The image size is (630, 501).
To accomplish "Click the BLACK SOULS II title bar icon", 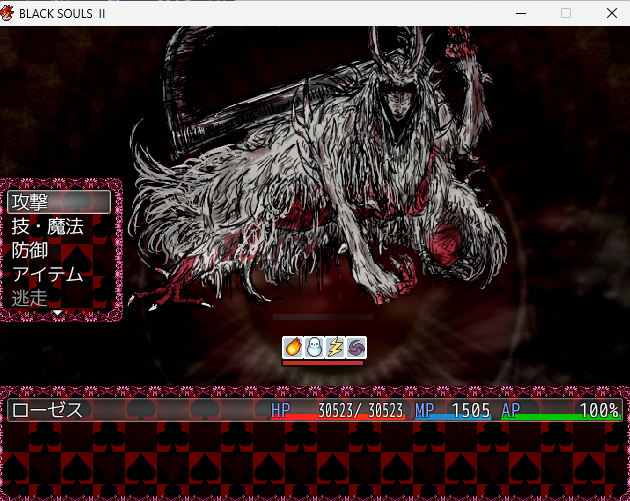I will point(9,13).
